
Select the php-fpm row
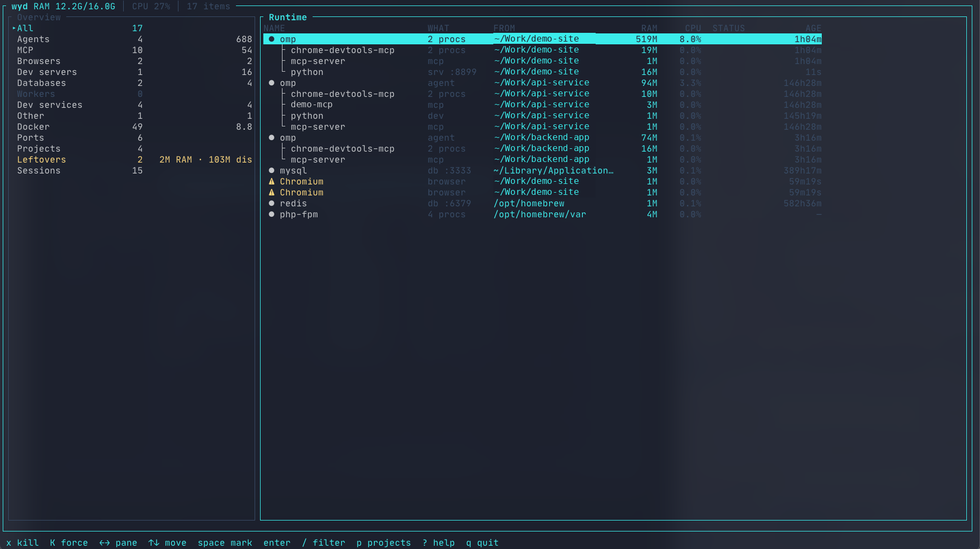(543, 214)
